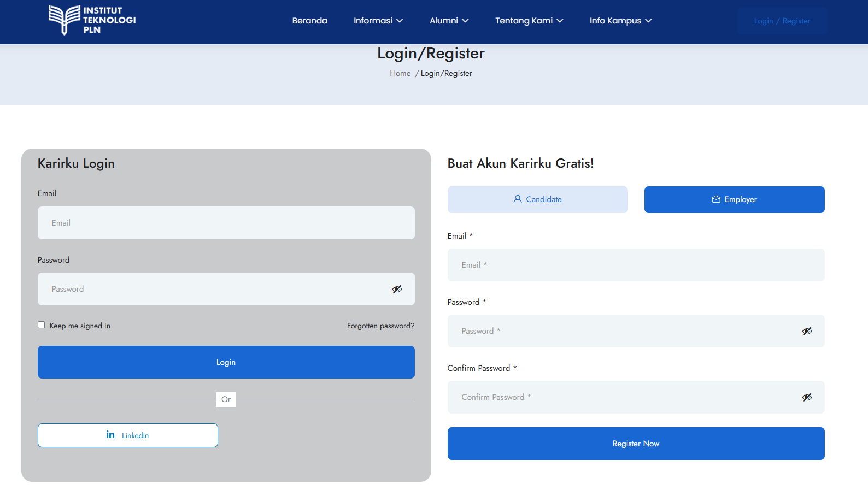The image size is (868, 490).
Task: Click the LinkedIn logo icon
Action: 110,435
